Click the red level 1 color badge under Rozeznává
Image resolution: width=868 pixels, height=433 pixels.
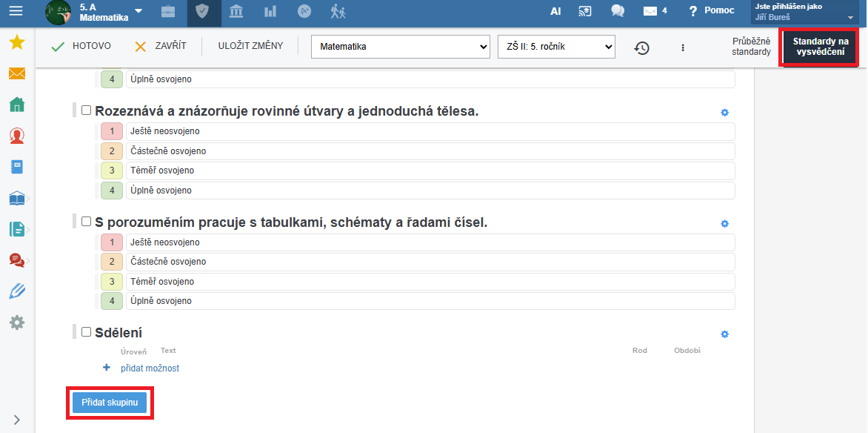click(x=112, y=131)
